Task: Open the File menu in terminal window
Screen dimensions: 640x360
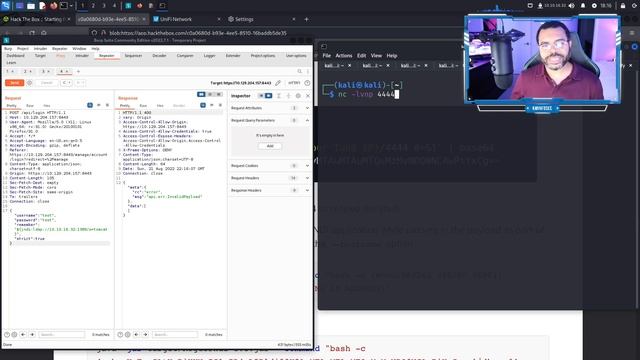Action: [327, 56]
